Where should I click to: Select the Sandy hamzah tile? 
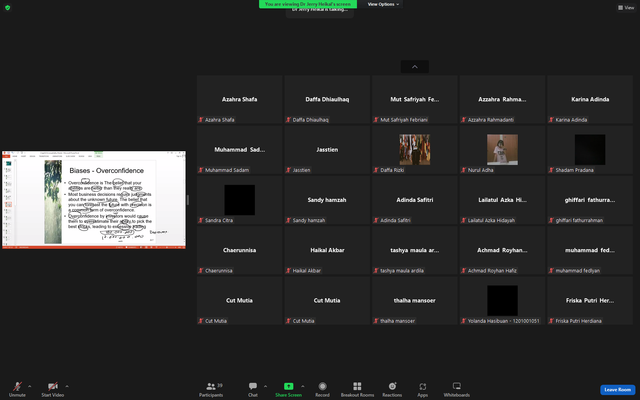coord(327,200)
